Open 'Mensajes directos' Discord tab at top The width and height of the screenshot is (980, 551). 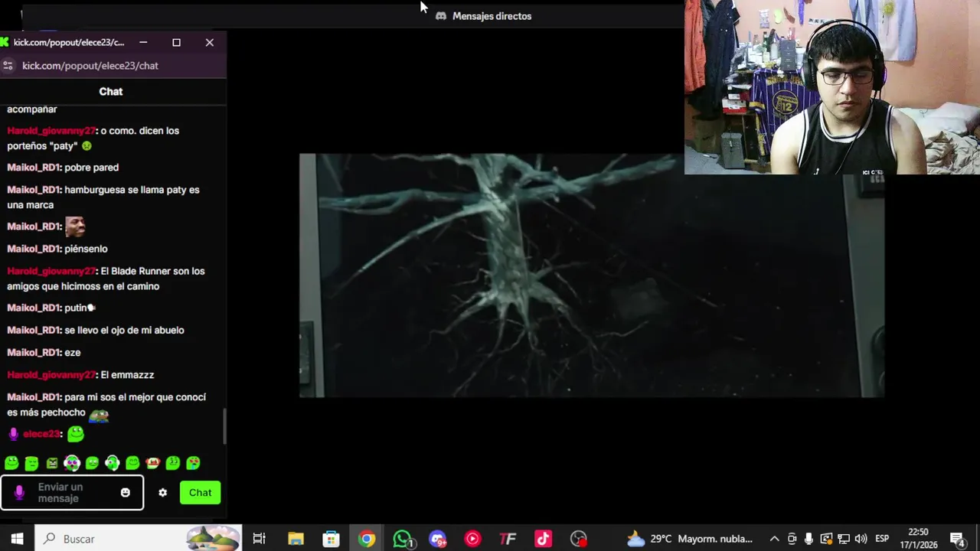click(483, 16)
